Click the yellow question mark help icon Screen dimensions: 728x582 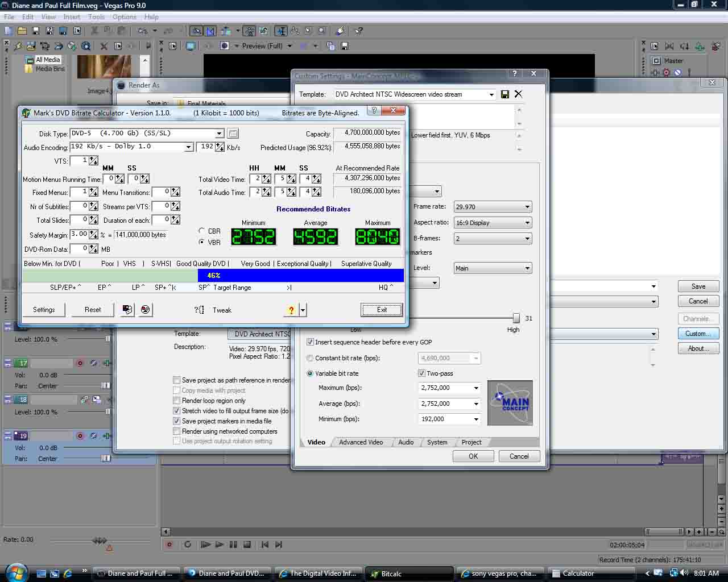click(291, 310)
